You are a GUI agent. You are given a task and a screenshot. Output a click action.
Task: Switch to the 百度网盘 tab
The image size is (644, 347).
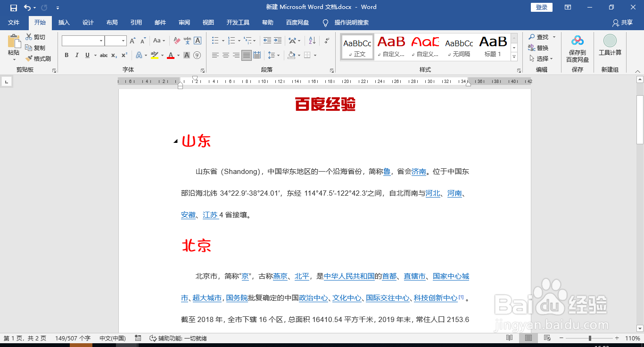[x=297, y=23]
